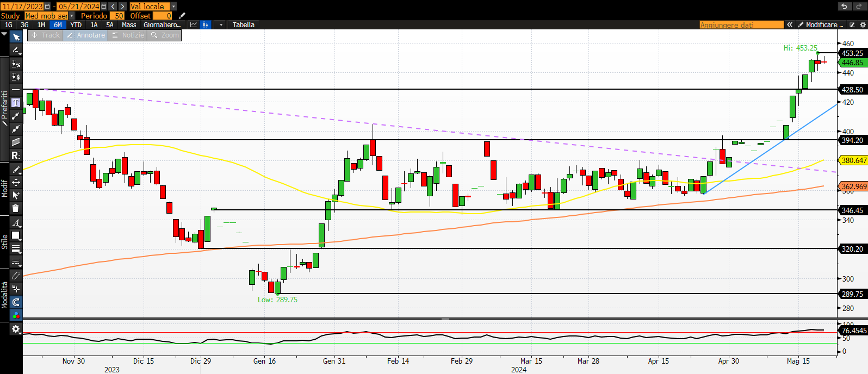Select the 3G time range

(25, 24)
